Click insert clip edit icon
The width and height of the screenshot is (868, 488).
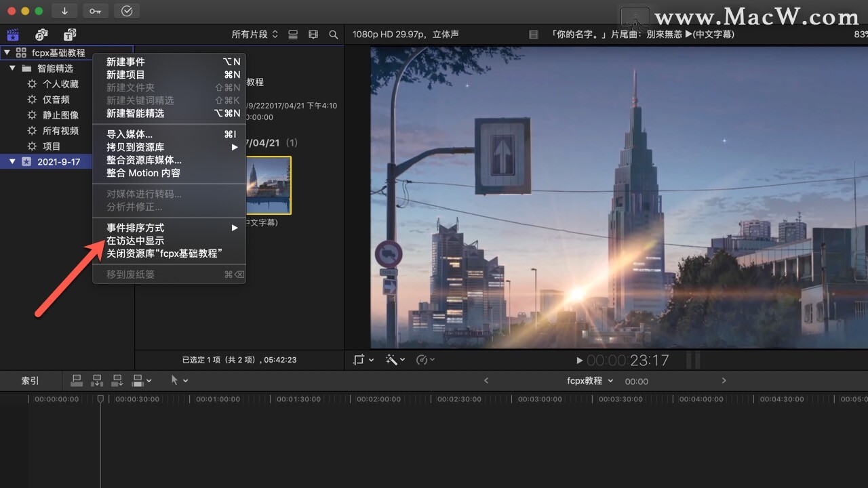click(x=97, y=381)
